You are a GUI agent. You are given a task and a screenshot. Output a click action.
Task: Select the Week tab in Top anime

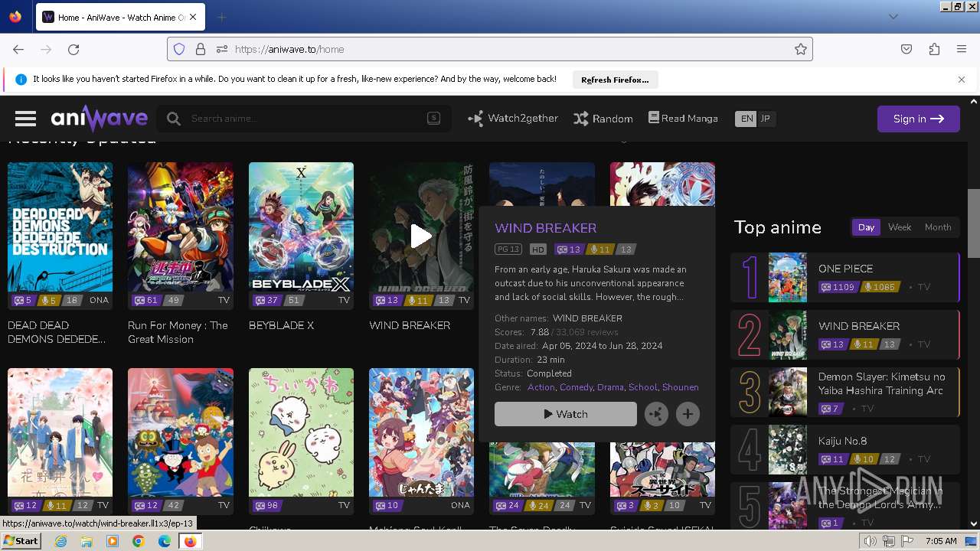coord(900,227)
